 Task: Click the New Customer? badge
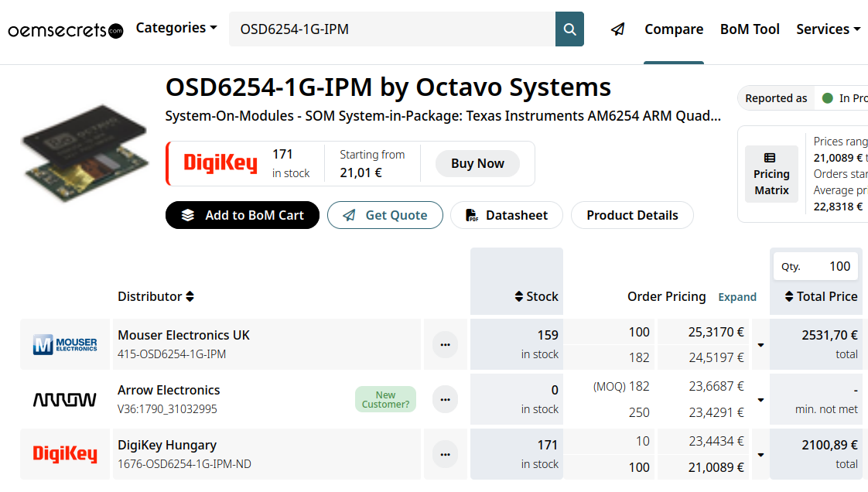pyautogui.click(x=385, y=399)
